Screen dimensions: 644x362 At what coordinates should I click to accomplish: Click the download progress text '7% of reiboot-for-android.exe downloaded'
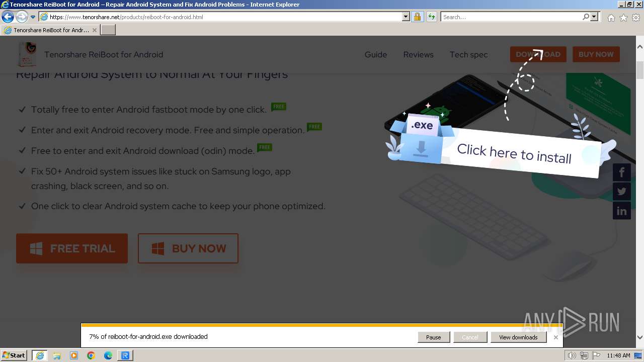148,337
